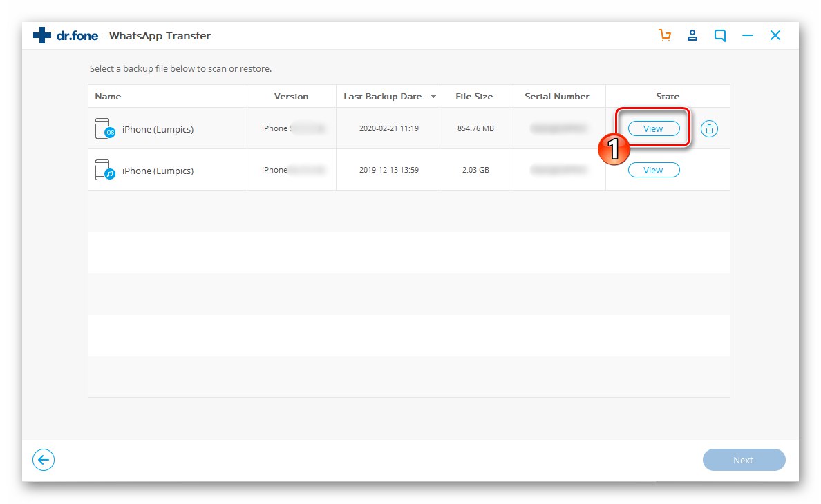
Task: View the 854.76 MB backup
Action: click(654, 128)
